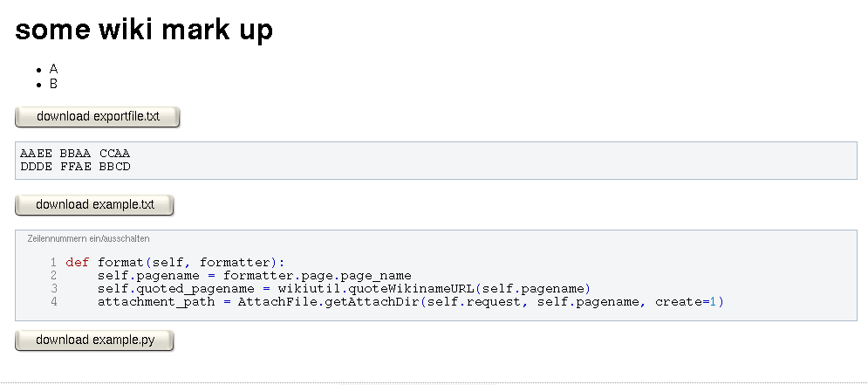Image resolution: width=868 pixels, height=385 pixels.
Task: Click line number 4 in code block
Action: coord(53,302)
